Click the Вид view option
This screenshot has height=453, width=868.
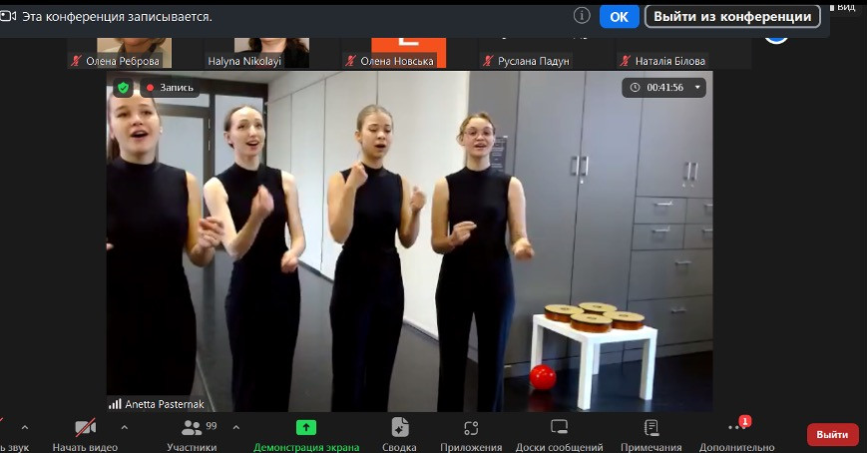[x=845, y=7]
